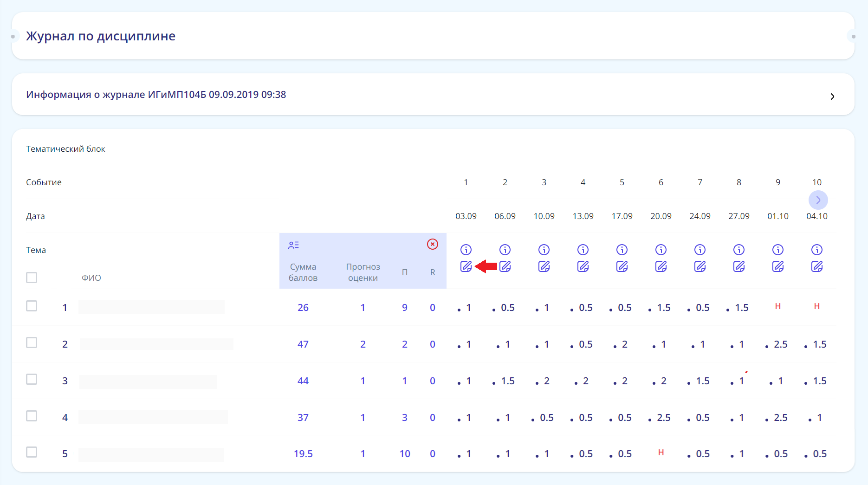
Task: Edit event 6 dated 20.09
Action: 661,266
